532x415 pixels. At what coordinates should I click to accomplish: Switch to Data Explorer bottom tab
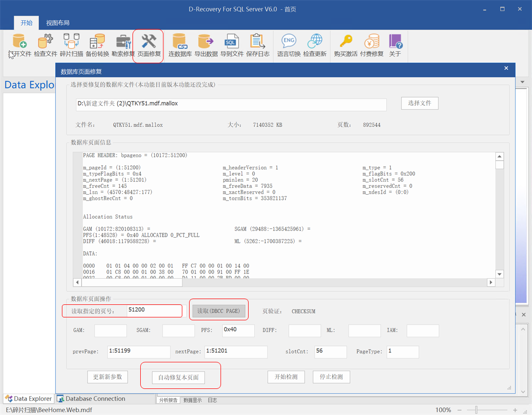[29, 399]
